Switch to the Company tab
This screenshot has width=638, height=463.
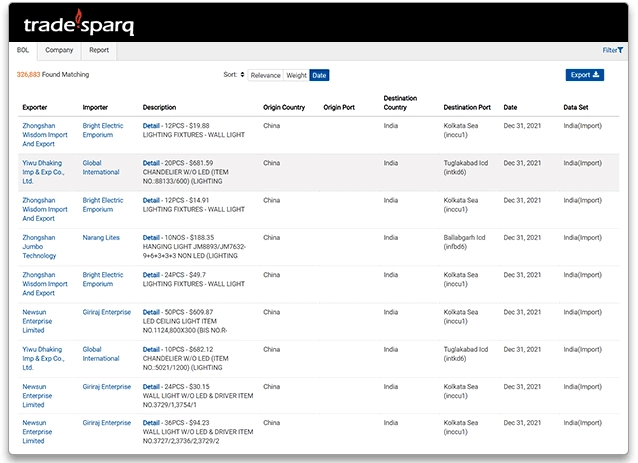coord(59,50)
